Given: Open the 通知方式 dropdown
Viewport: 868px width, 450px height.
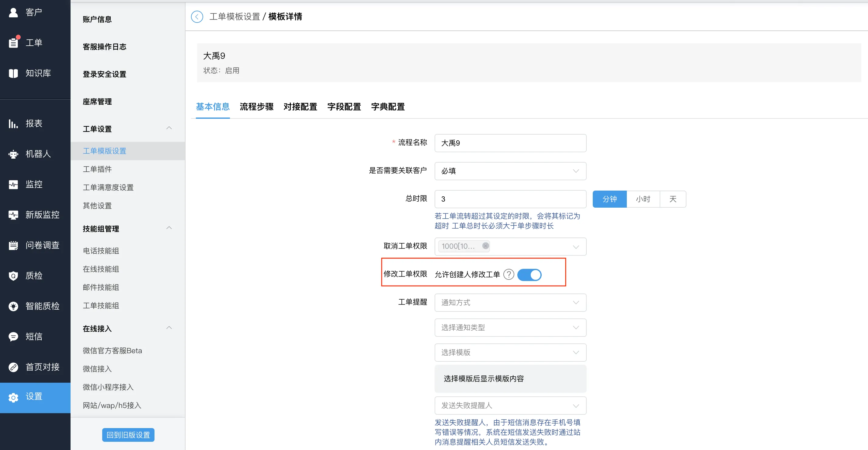Looking at the screenshot, I should click(510, 303).
